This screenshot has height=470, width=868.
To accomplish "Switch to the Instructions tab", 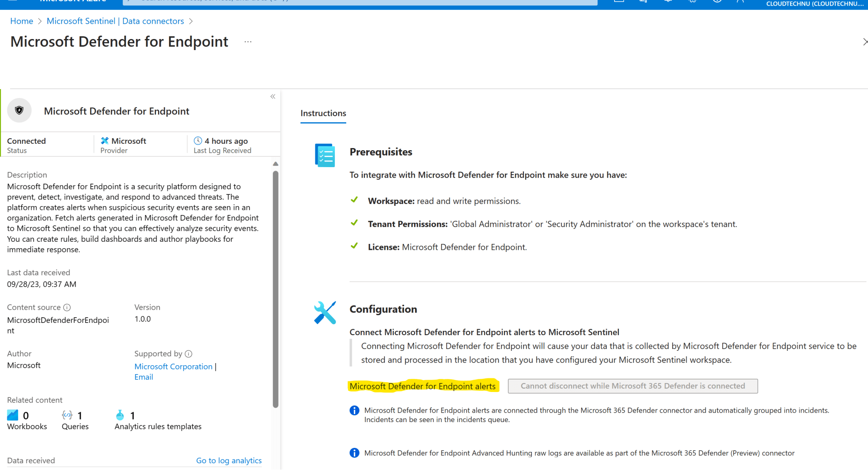I will [x=323, y=113].
